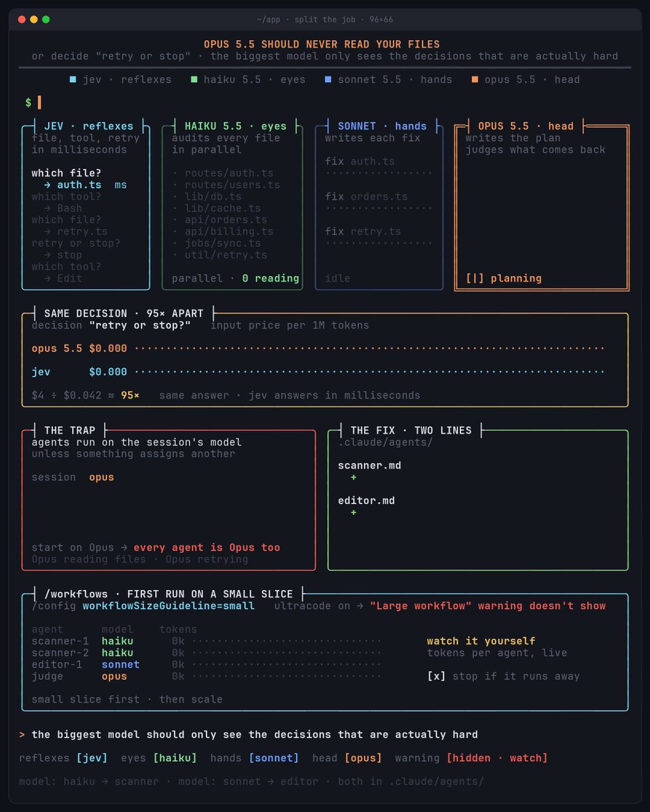Screen dimensions: 650x812
Task: Click the [sonnet] tag in the footer
Action: point(274,758)
